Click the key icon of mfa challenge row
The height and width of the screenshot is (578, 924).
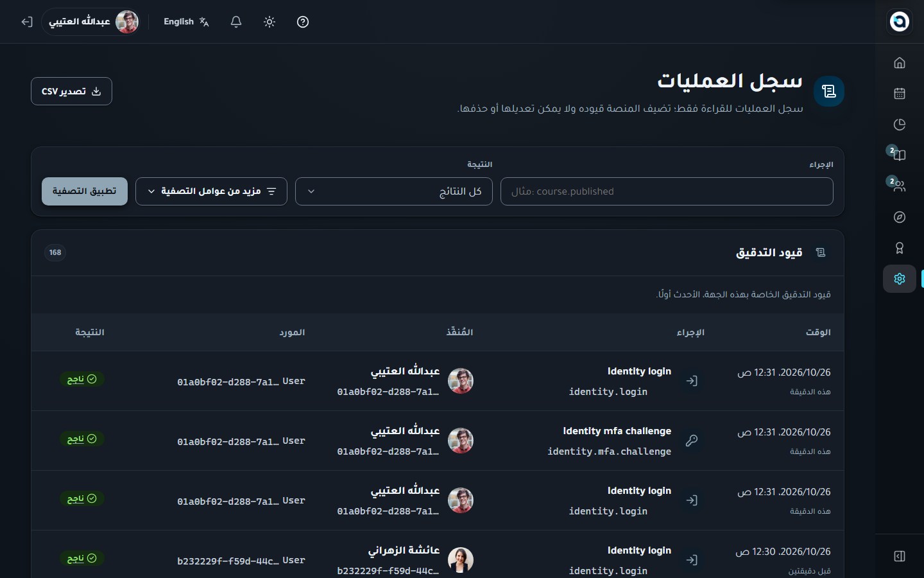tap(692, 441)
